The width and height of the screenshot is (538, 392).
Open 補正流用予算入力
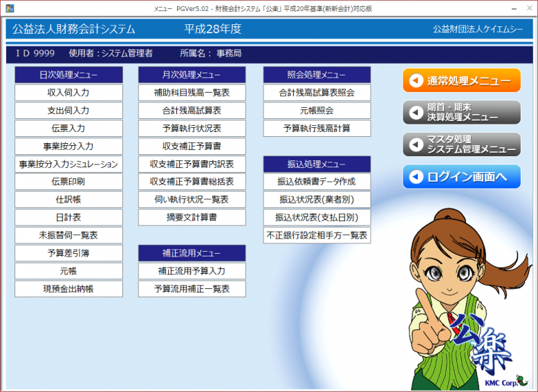point(192,271)
